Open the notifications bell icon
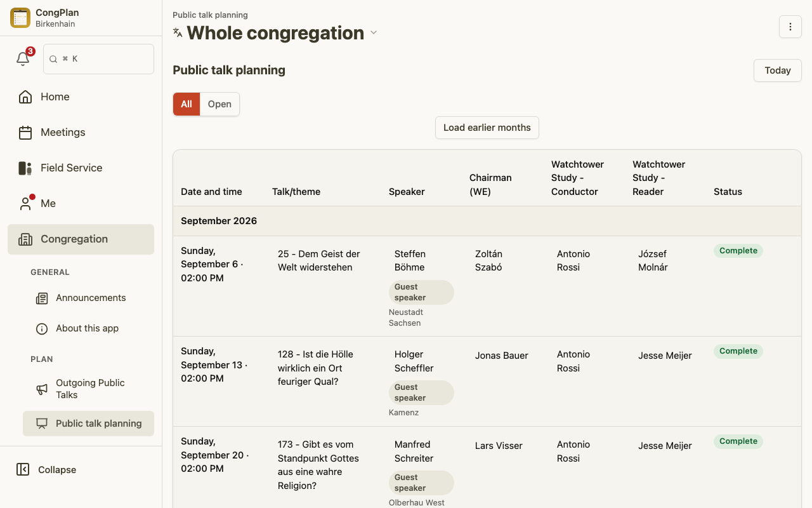 point(23,59)
